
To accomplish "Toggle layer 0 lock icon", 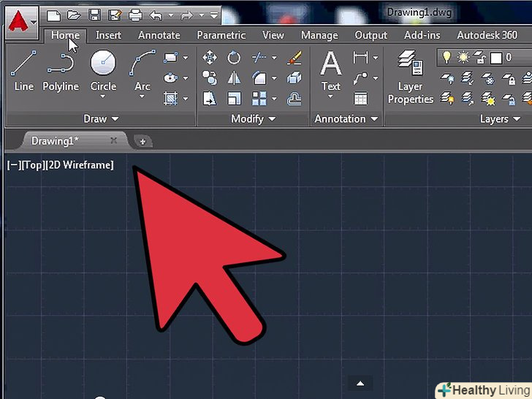I will (479, 57).
